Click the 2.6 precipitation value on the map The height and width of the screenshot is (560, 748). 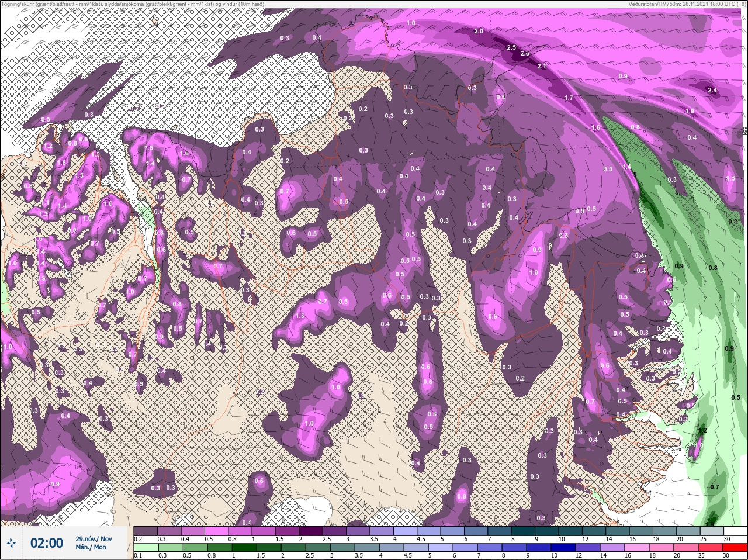[x=524, y=54]
